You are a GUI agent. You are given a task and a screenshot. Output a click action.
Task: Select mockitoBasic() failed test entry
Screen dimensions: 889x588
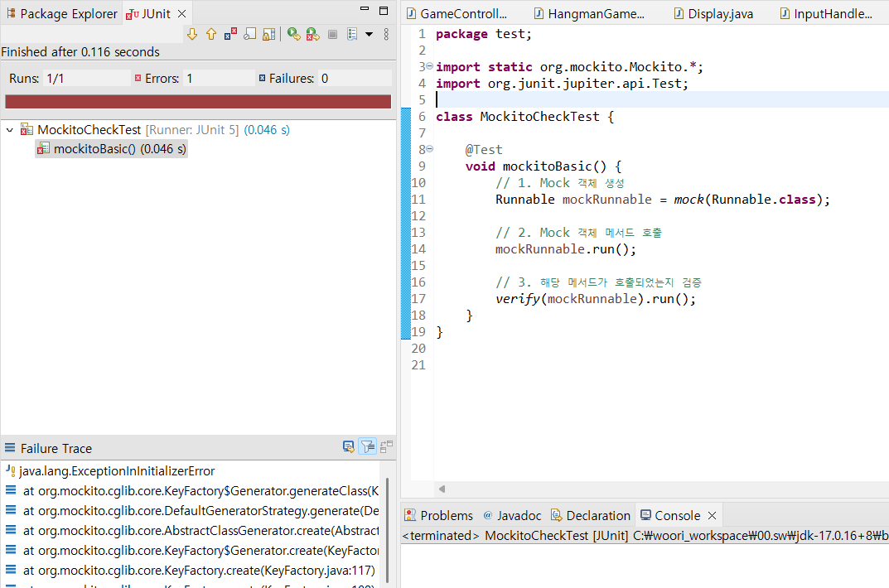tap(111, 149)
